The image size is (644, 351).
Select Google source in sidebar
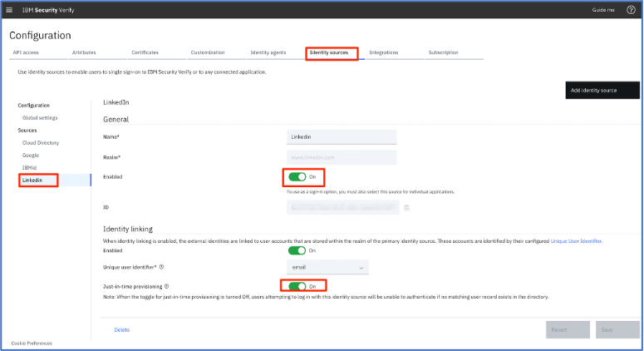[x=31, y=156]
